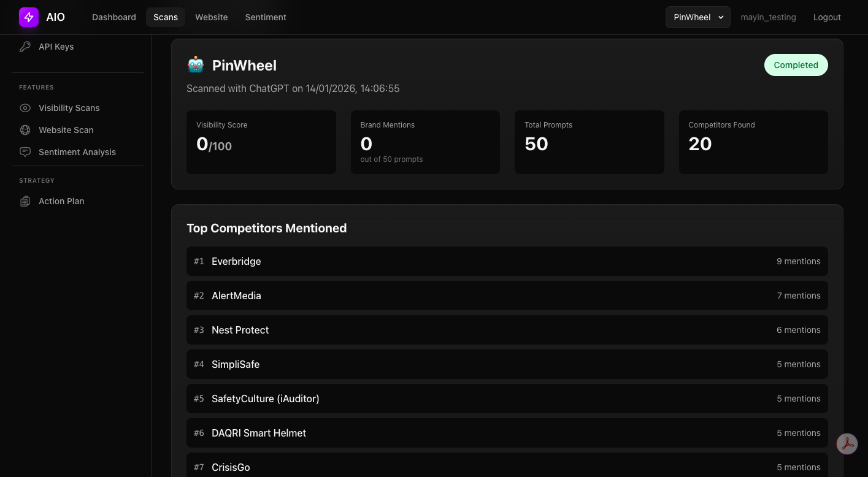Select the Visibility Scans eye icon
This screenshot has height=477, width=868.
(x=25, y=108)
